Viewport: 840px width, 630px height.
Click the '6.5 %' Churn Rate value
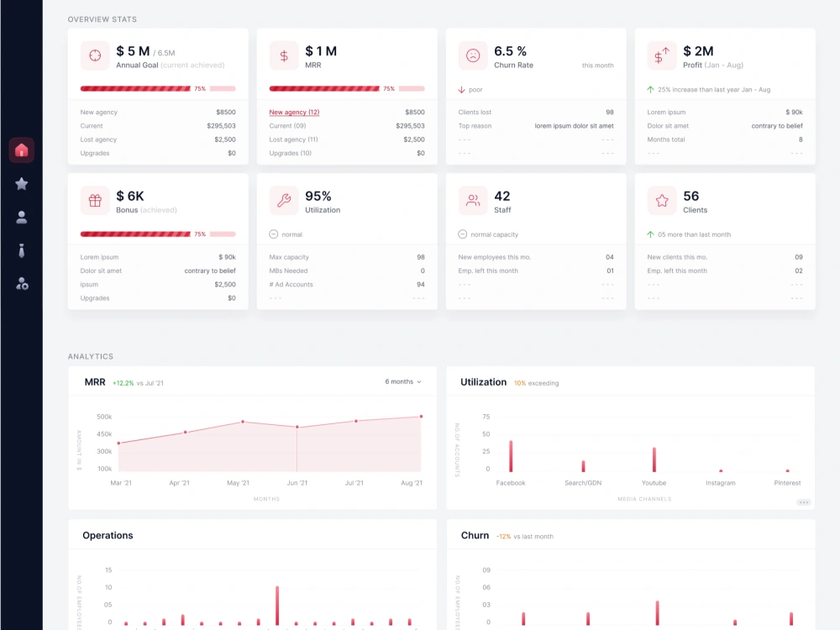[x=511, y=51]
